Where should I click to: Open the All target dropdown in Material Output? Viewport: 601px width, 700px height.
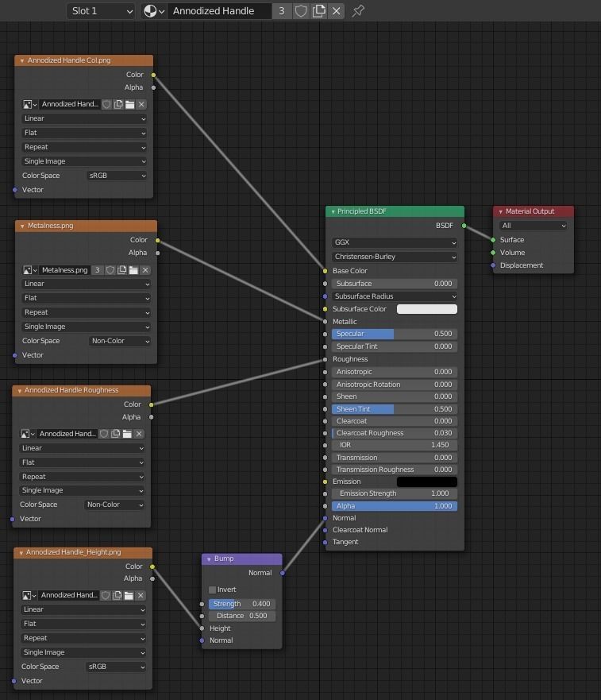point(534,226)
